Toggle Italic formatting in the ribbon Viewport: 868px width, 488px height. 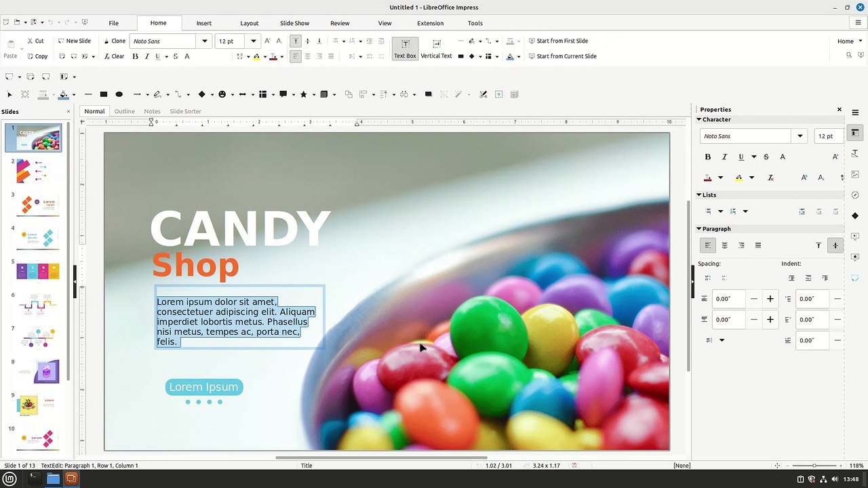(146, 56)
